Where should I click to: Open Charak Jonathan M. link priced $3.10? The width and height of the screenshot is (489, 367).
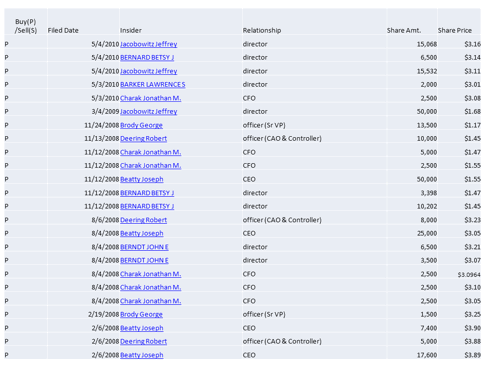[150, 287]
